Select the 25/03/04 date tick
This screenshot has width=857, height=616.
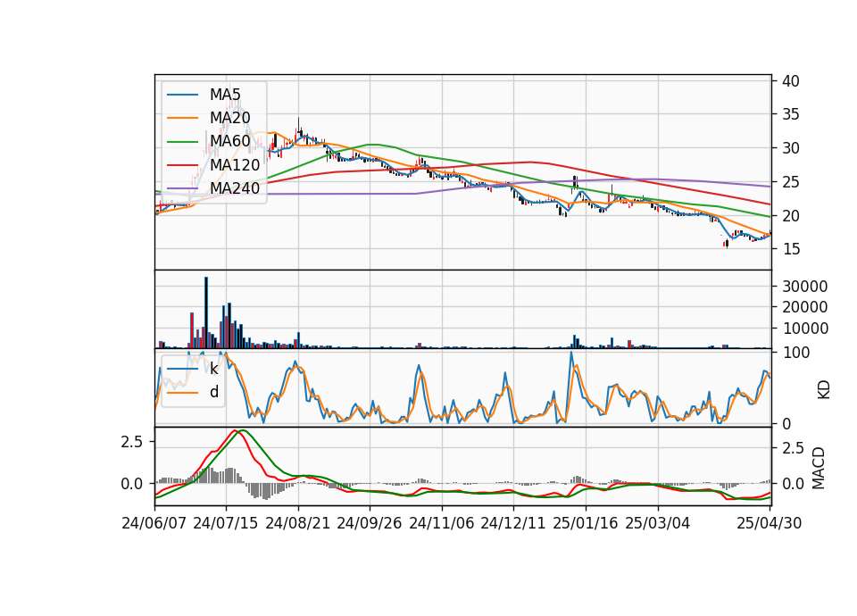click(658, 523)
